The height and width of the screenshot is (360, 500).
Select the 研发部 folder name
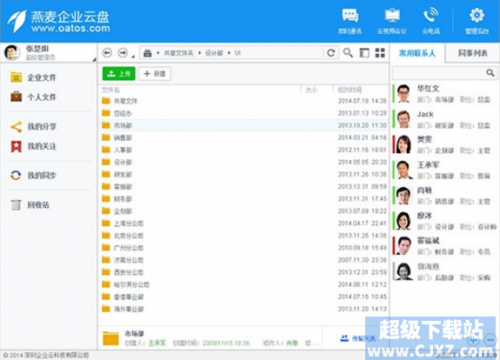(x=123, y=174)
